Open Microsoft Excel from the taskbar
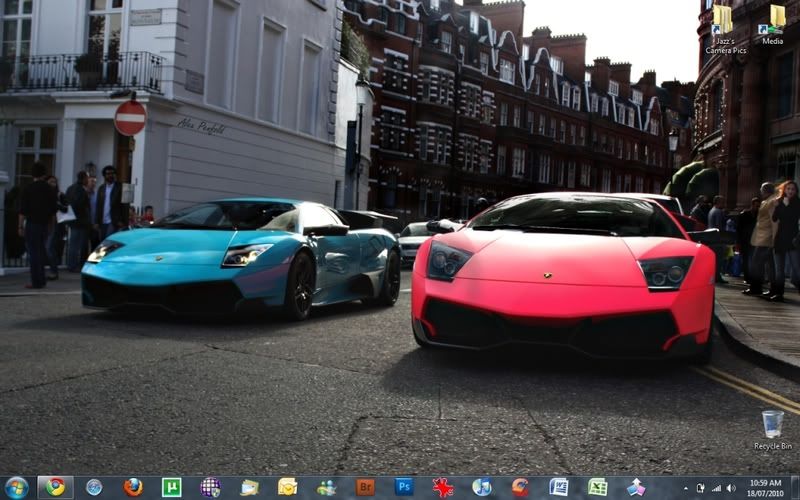Screen dimensions: 800x500 (x=597, y=487)
